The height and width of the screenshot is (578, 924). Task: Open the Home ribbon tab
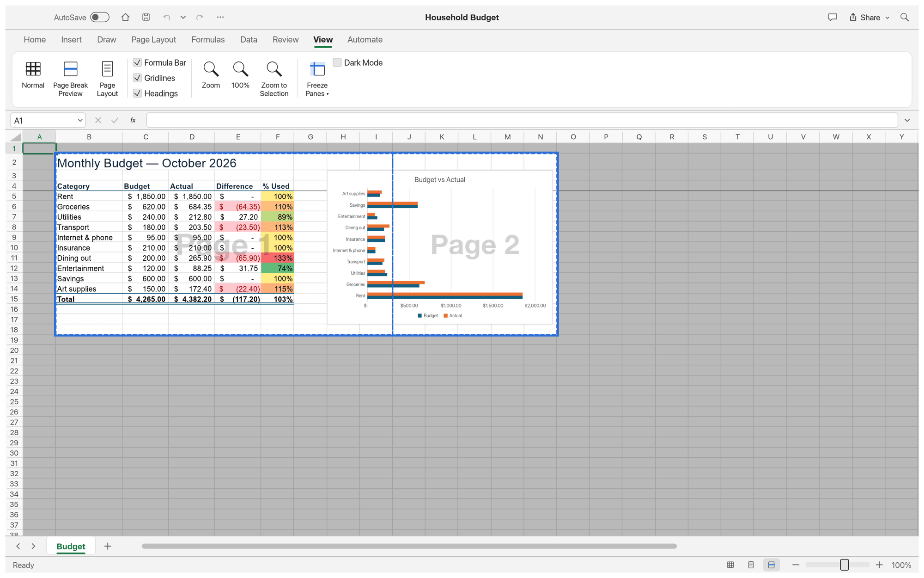pos(35,40)
